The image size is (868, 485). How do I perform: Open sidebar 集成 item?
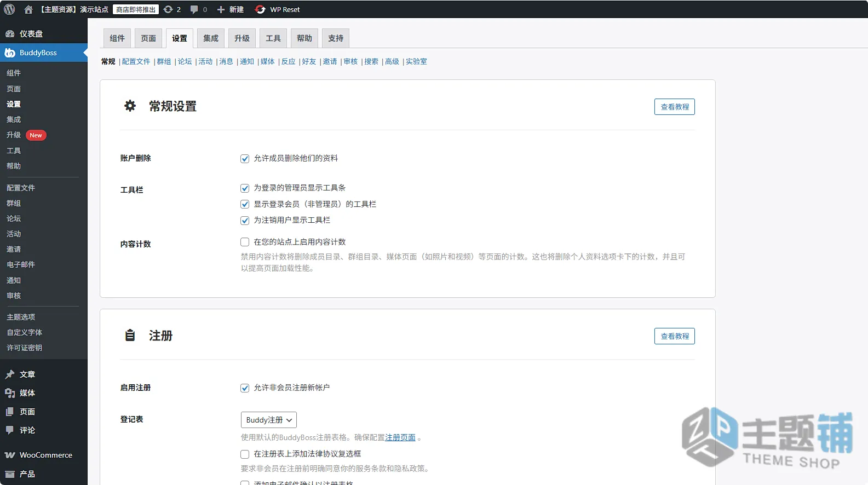[14, 119]
